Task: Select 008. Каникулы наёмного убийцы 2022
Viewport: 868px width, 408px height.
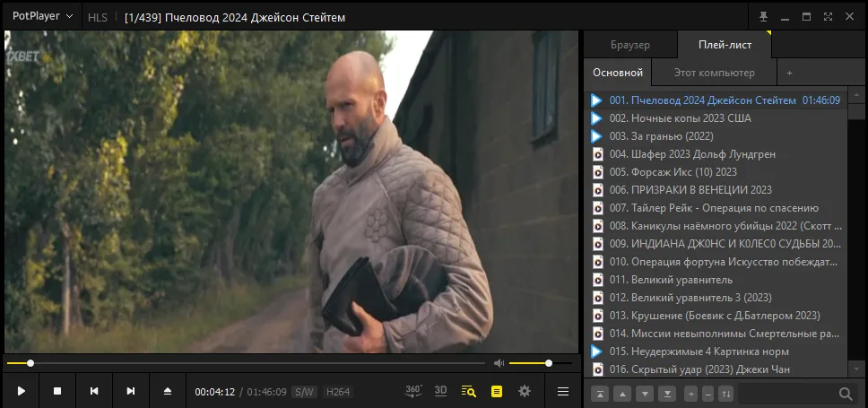Action: [x=716, y=226]
